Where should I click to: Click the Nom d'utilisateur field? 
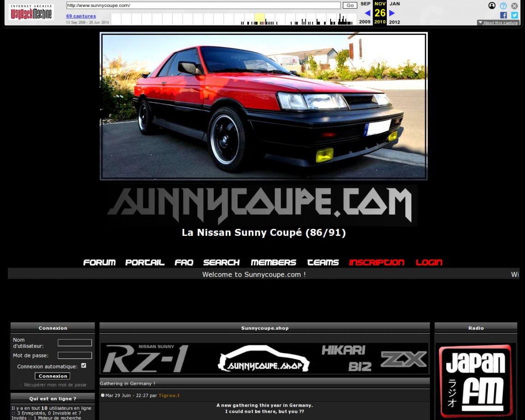(75, 343)
